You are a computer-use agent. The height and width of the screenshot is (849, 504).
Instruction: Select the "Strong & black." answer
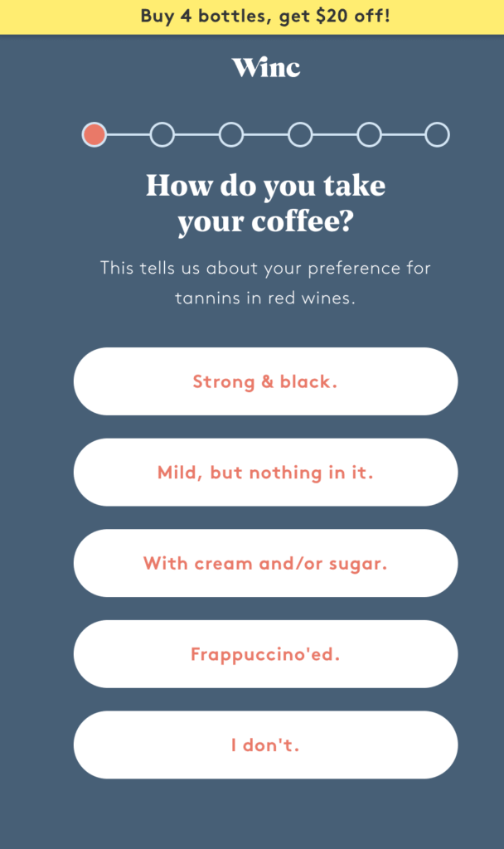coord(265,381)
